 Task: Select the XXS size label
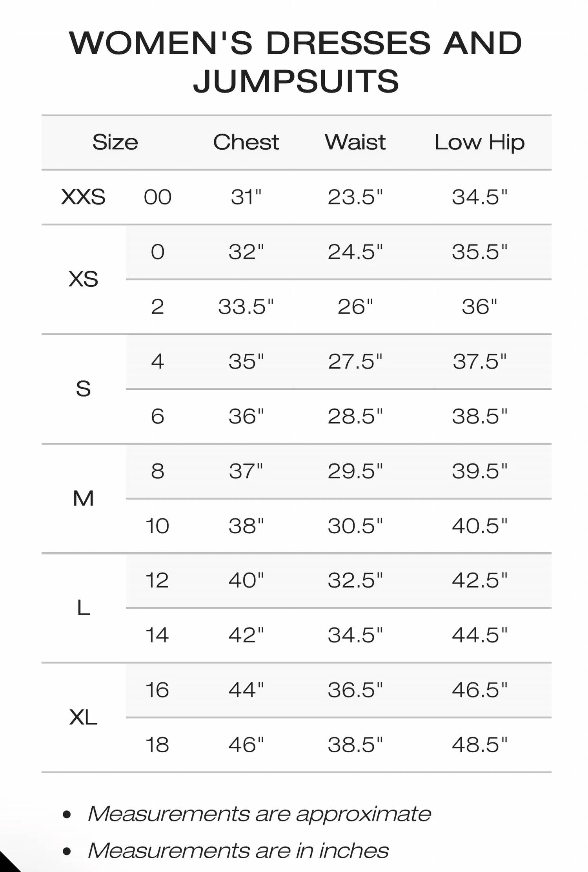(83, 197)
